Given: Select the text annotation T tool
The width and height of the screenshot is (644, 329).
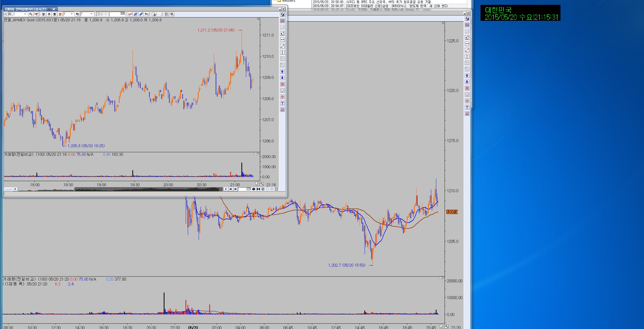Looking at the screenshot, I should pos(282,103).
